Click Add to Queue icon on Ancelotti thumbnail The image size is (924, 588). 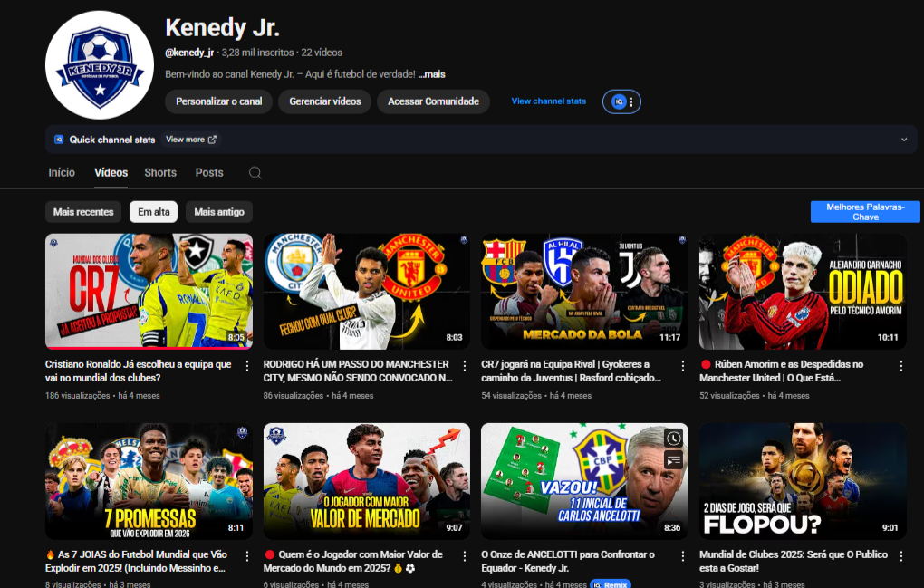[673, 460]
